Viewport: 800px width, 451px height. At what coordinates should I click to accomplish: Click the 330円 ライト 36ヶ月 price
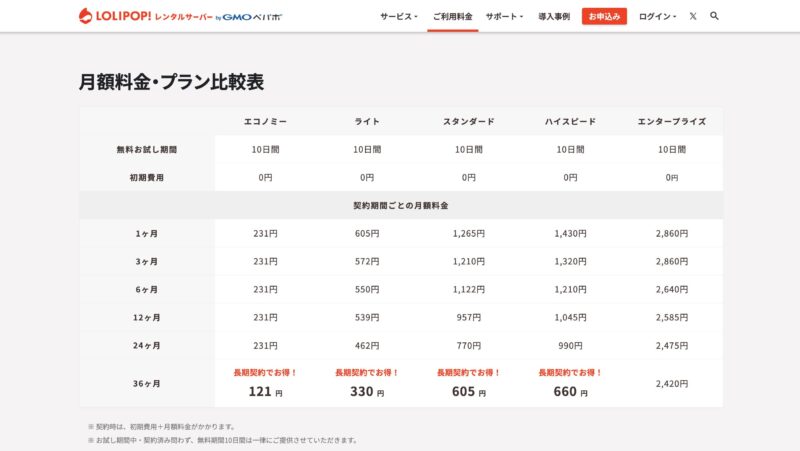367,391
